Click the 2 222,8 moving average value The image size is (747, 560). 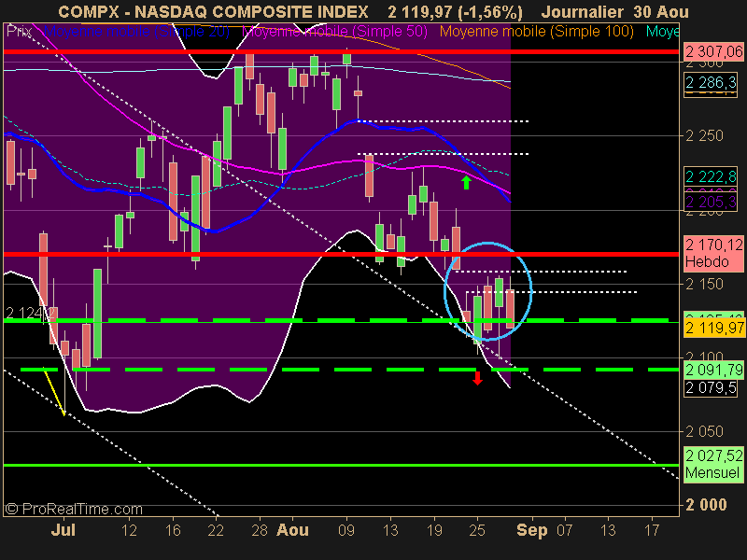point(711,176)
